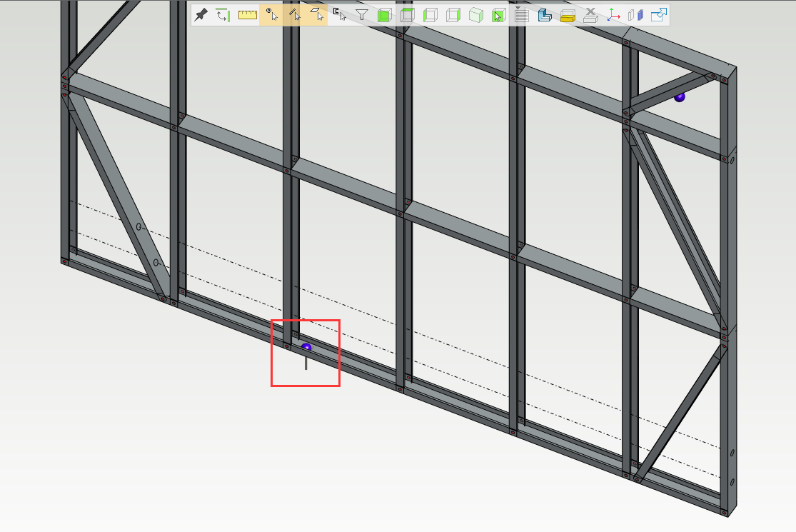Switch to the right-face cube view
The height and width of the screenshot is (532, 796).
(x=453, y=15)
